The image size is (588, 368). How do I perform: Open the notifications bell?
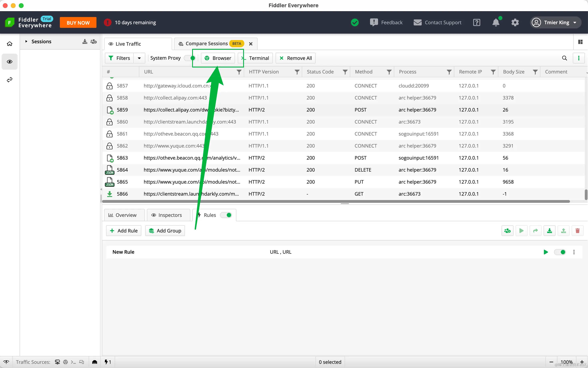click(x=496, y=23)
